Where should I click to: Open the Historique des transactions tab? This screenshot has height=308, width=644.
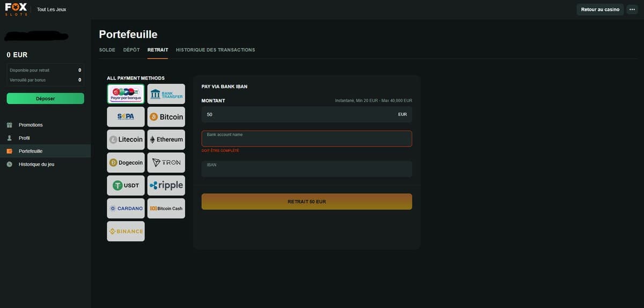point(215,50)
